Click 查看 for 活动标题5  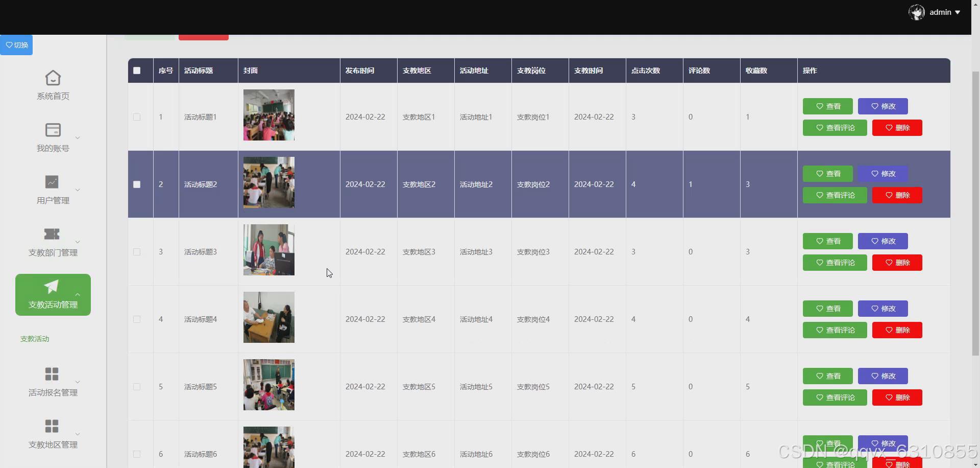coord(827,376)
